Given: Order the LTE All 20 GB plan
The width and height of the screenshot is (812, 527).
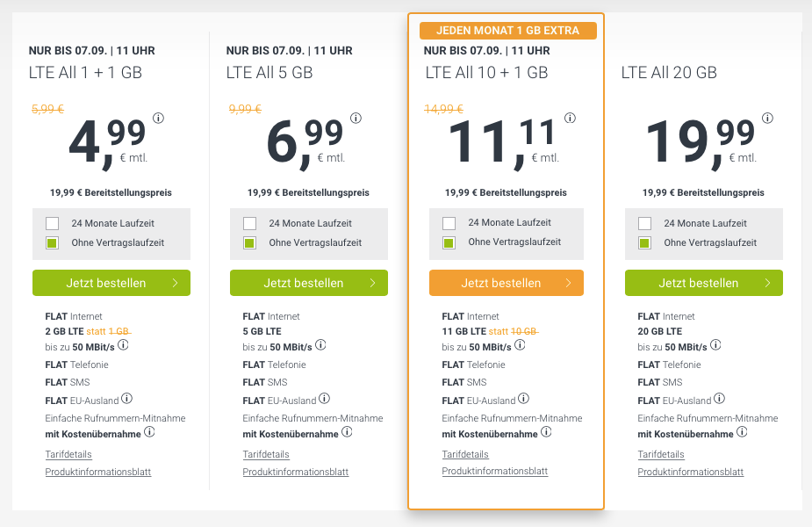Looking at the screenshot, I should point(703,283).
